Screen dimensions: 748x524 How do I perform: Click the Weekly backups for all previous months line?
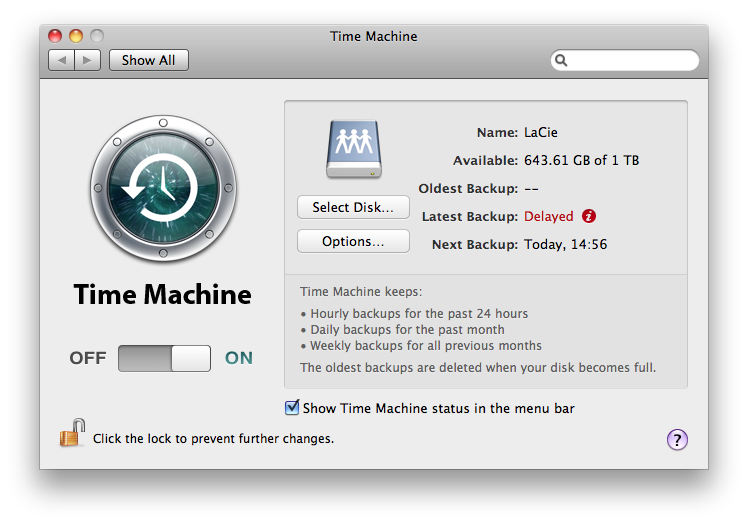pos(421,346)
